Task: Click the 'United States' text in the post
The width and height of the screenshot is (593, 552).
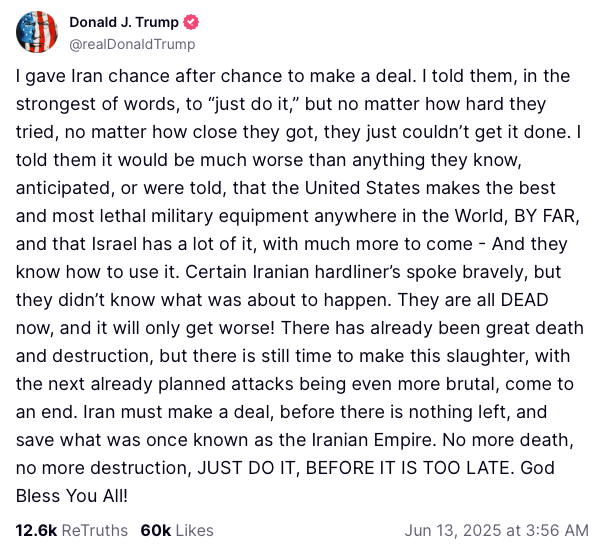Action: coord(362,188)
